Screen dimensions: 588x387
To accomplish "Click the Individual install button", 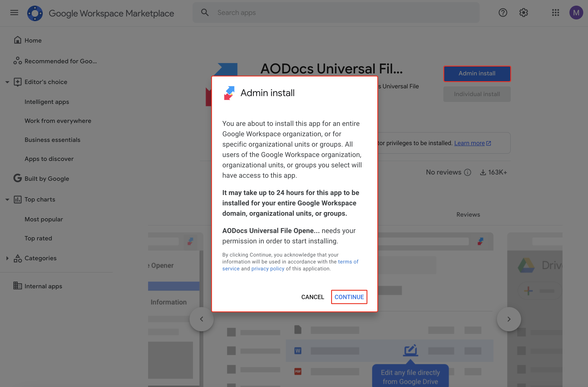I will 477,94.
